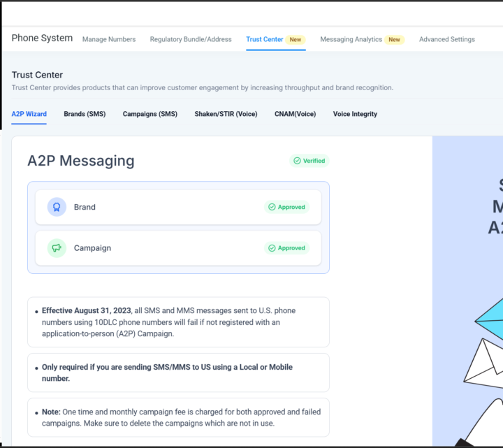Image resolution: width=503 pixels, height=448 pixels.
Task: Open the Shaken/STIR (Voice) sub-tab
Action: [x=226, y=114]
